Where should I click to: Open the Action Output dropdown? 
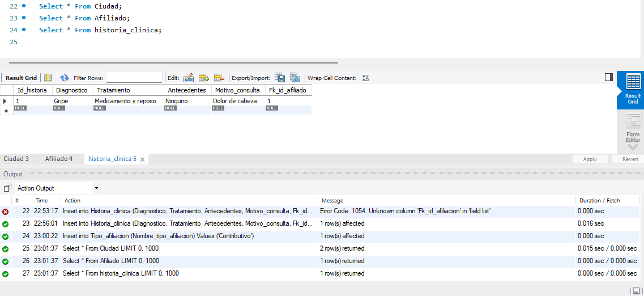96,188
